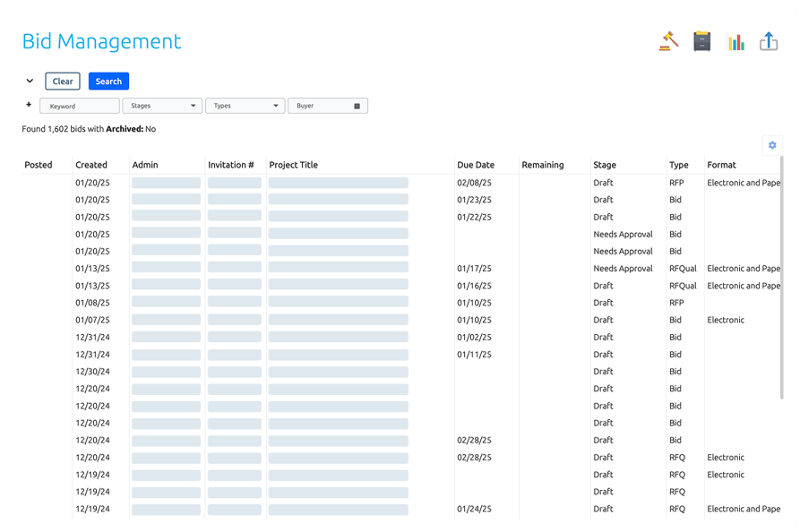Click the Bid Management page title

pyautogui.click(x=101, y=41)
